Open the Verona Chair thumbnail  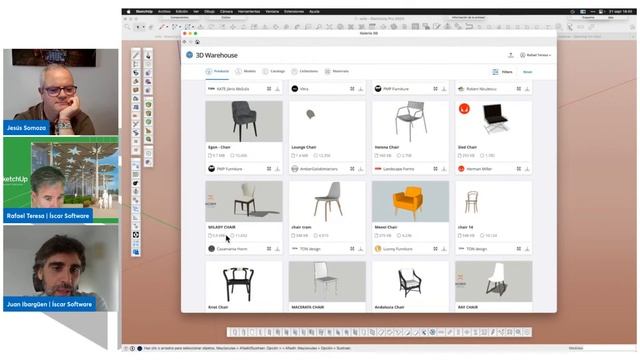click(x=410, y=121)
